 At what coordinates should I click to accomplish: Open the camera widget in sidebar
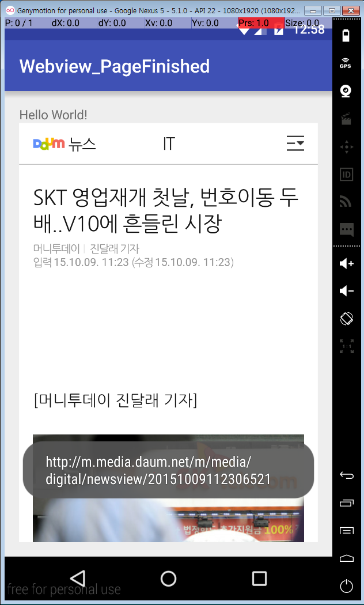[x=346, y=91]
